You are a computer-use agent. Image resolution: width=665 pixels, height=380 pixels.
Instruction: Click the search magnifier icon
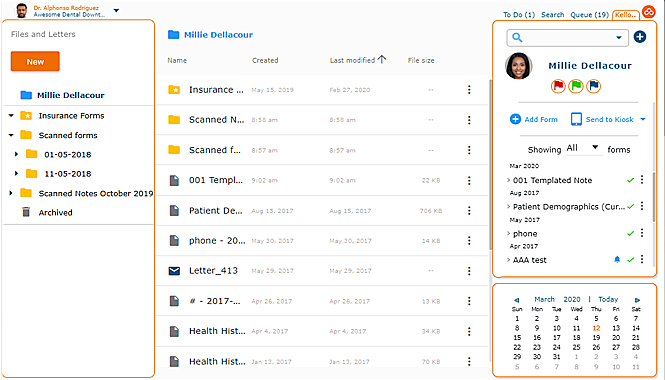[517, 38]
